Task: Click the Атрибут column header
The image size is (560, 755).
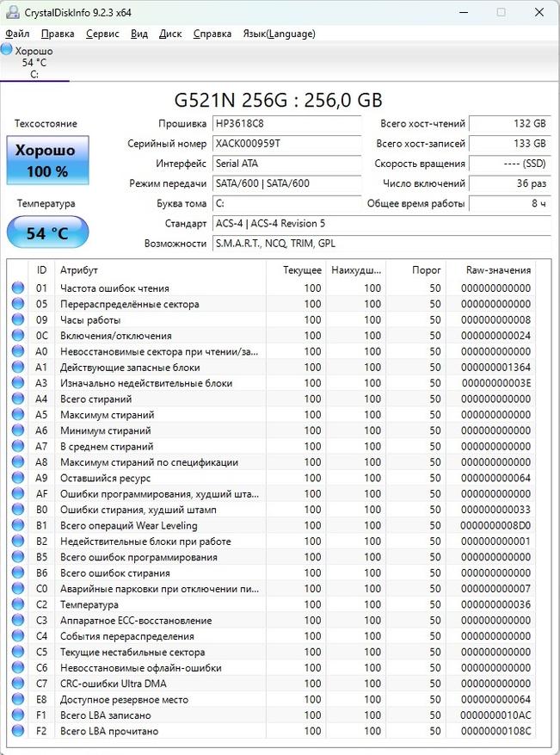Action: 160,270
